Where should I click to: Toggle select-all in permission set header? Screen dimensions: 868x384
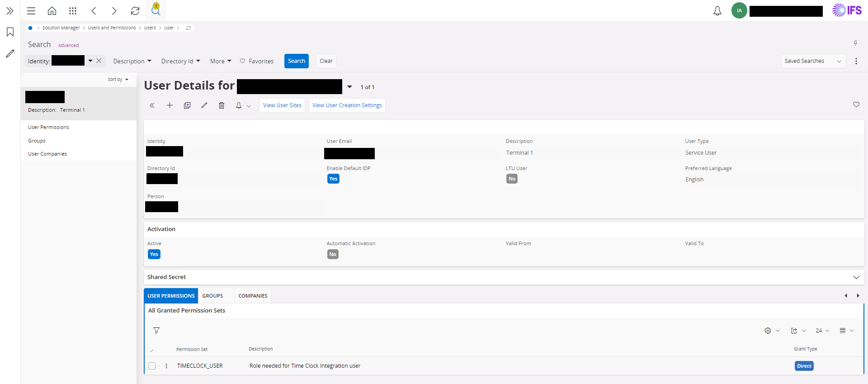coord(152,350)
